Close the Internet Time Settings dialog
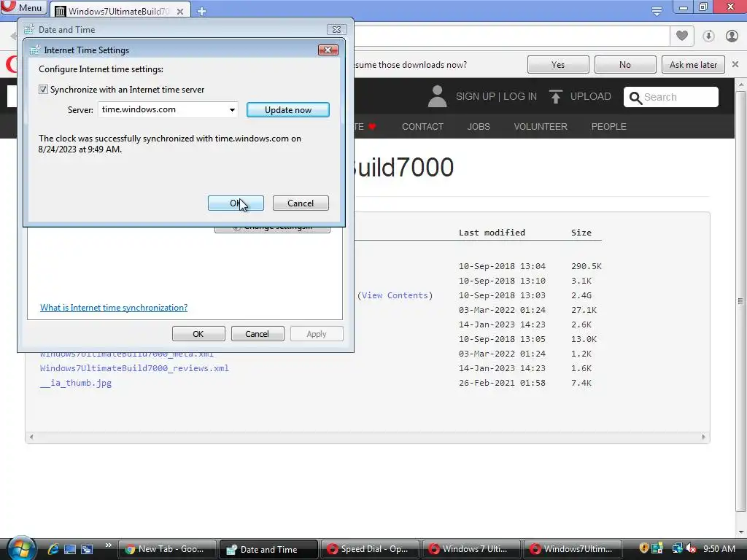Image resolution: width=747 pixels, height=560 pixels. click(328, 50)
